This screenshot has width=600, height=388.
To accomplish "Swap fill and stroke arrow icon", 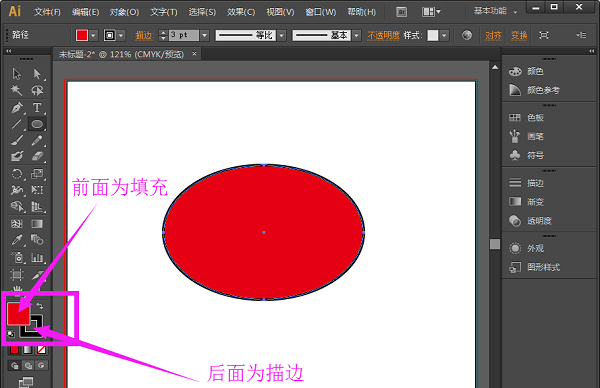I will pos(39,305).
